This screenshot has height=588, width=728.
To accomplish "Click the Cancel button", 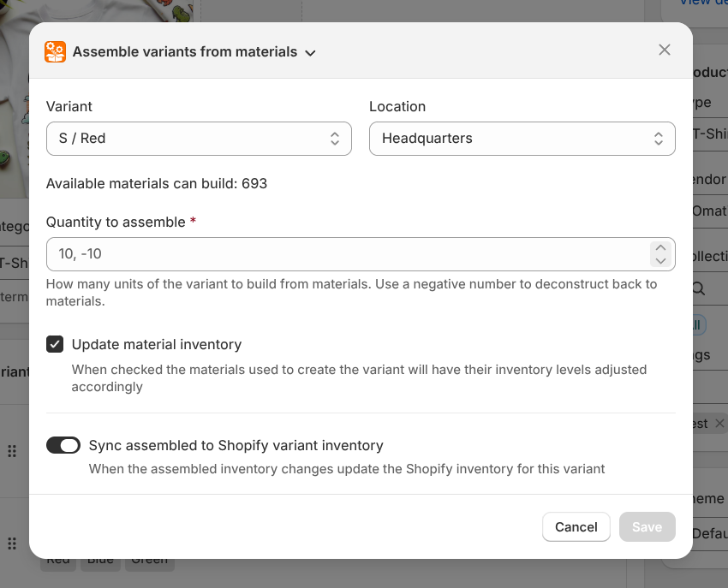I will point(576,526).
